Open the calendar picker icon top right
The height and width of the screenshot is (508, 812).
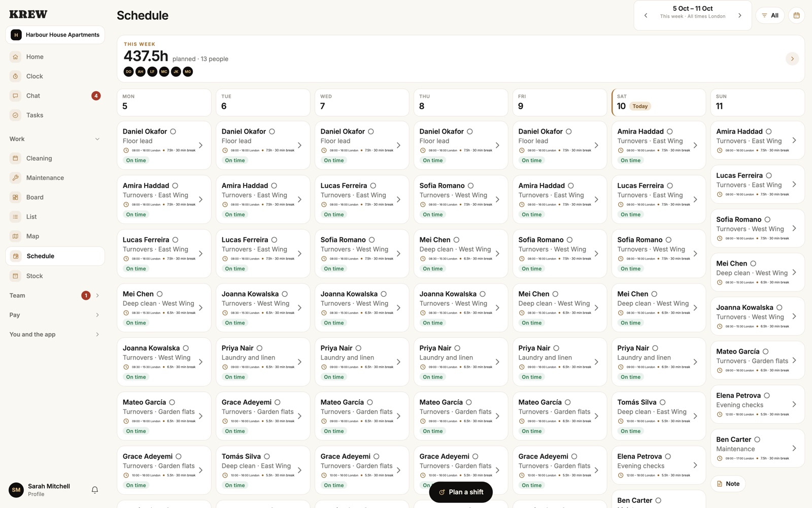[x=796, y=15]
